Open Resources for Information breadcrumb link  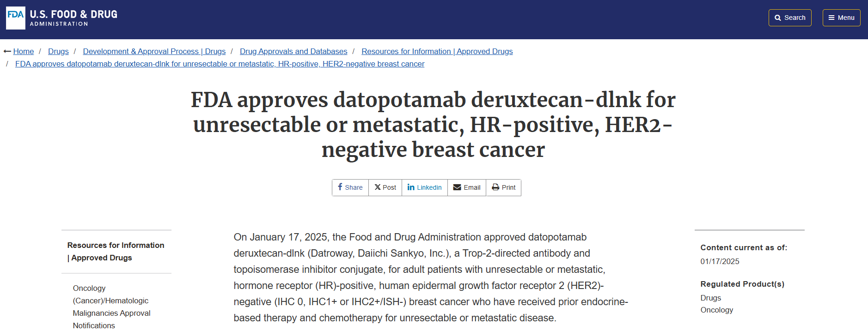coord(437,51)
